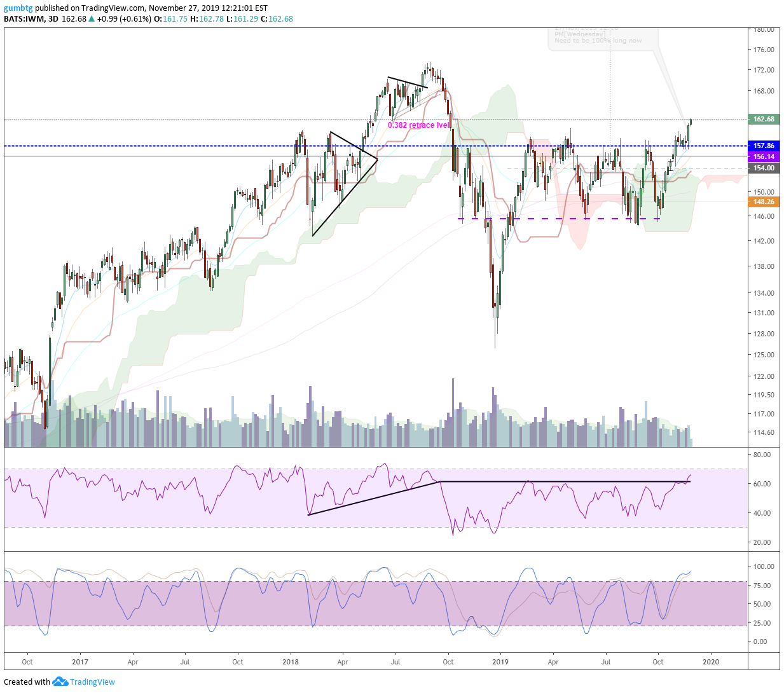Click the 0.382 retrace lvel annotation
This screenshot has width=784, height=693.
point(419,125)
